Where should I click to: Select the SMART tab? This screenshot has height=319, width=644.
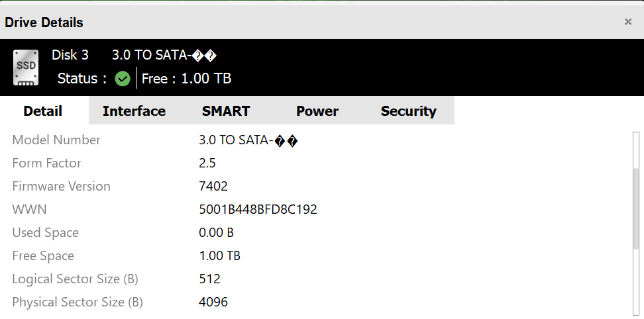tap(226, 111)
